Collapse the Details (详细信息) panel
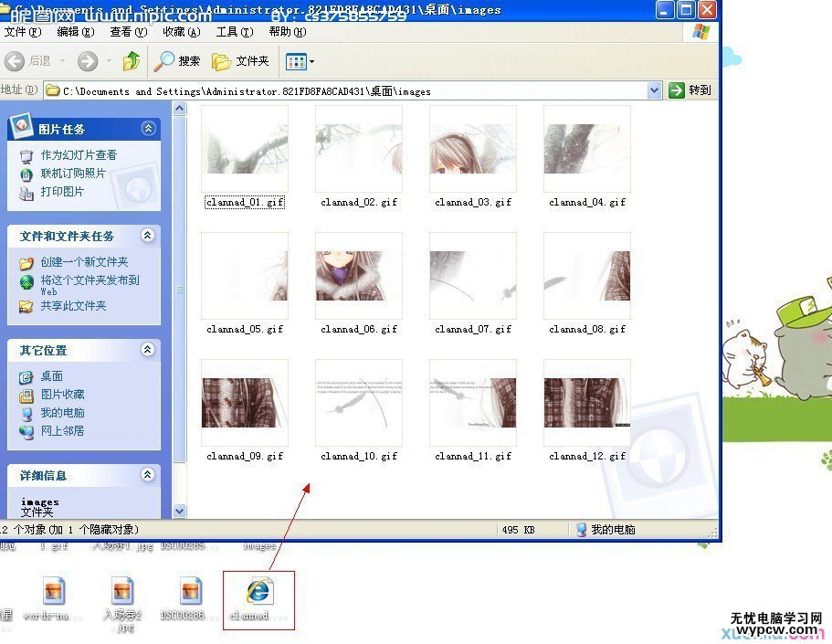Viewport: 832px width, 644px height. tap(148, 475)
